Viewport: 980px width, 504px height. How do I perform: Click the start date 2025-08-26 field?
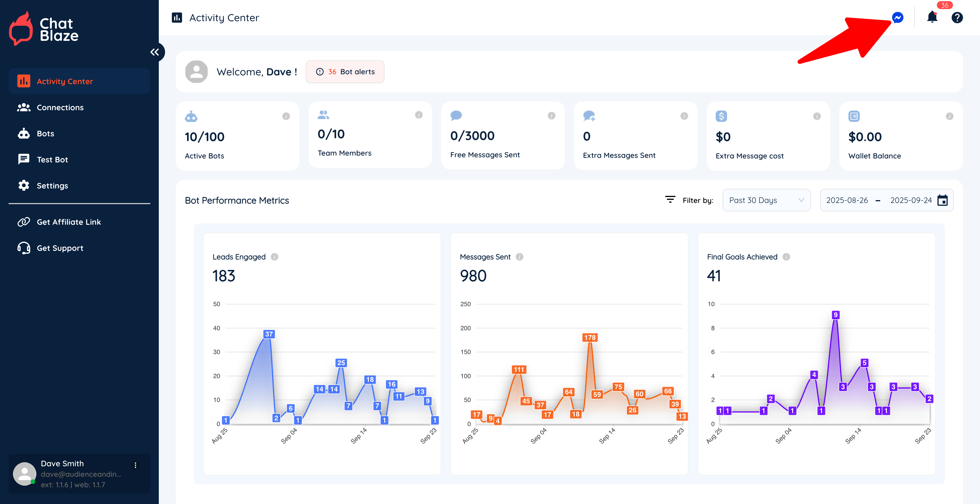coord(847,200)
